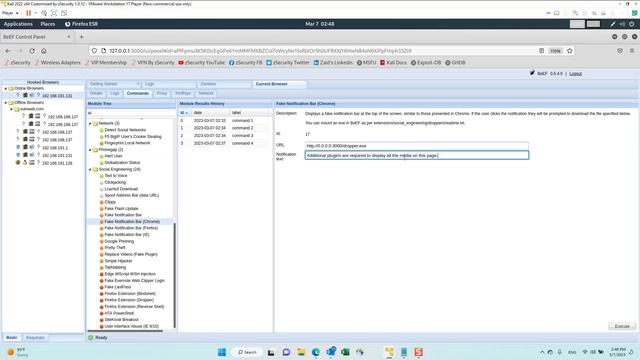Select the Fake LastPass module
Image resolution: width=640 pixels, height=360 pixels.
pyautogui.click(x=118, y=287)
